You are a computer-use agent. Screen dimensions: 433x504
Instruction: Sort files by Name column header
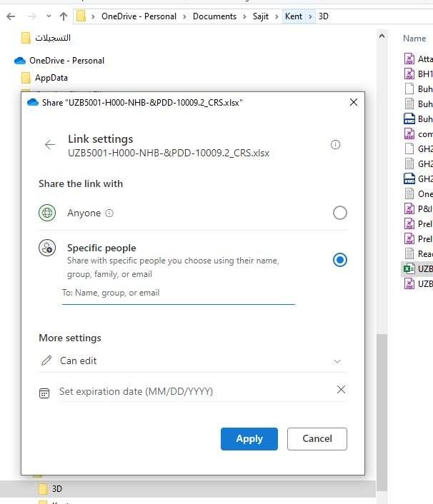click(x=414, y=39)
